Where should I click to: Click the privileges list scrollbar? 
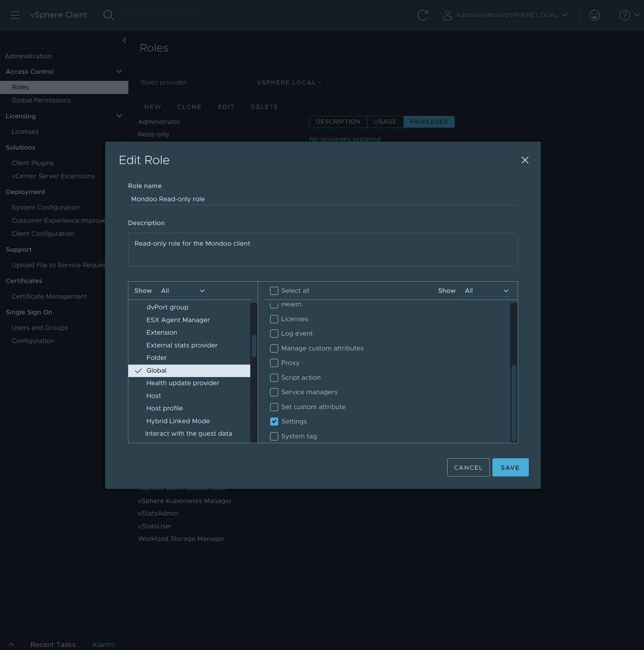coord(514,403)
